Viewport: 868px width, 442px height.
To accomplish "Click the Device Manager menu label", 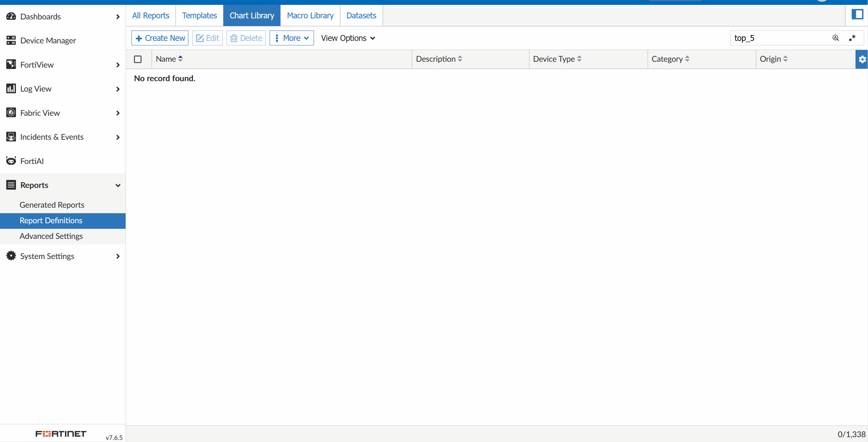I will 48,41.
